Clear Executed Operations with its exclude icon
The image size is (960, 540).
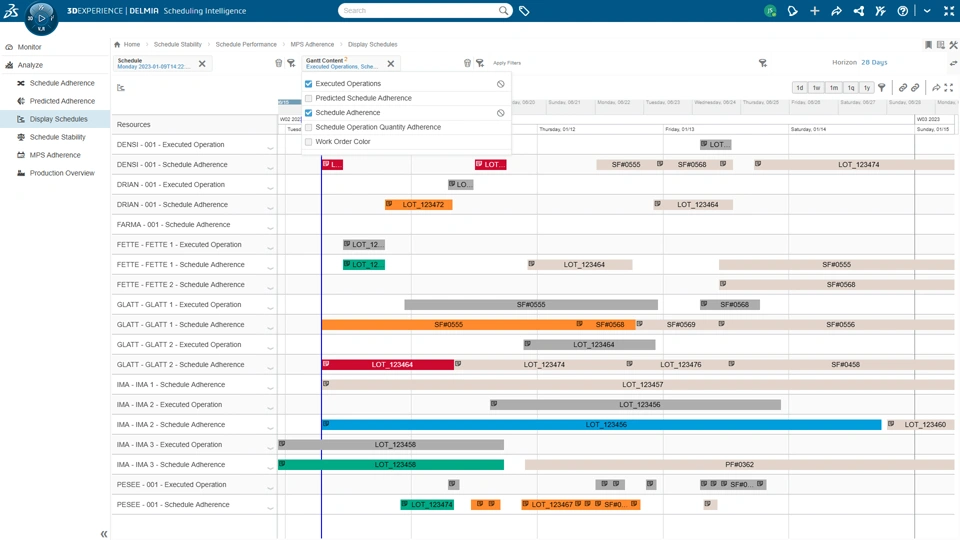501,84
